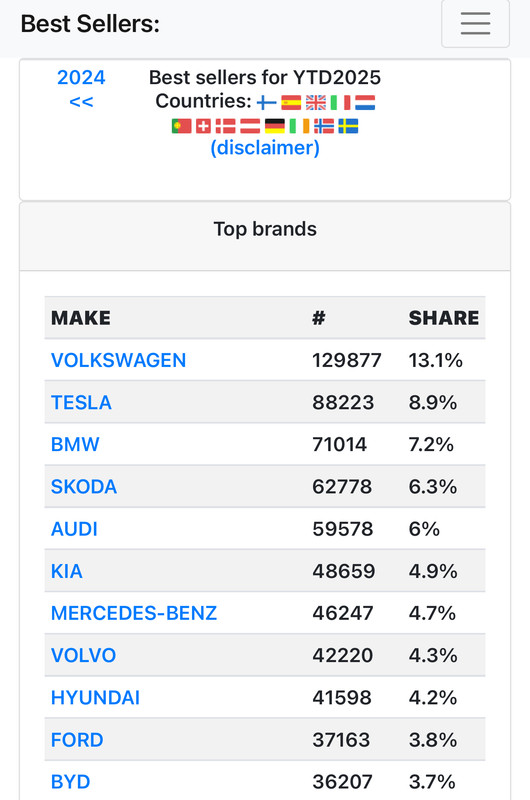This screenshot has height=800, width=530.
Task: Open the VOLKSWAGEN brand link
Action: [118, 360]
